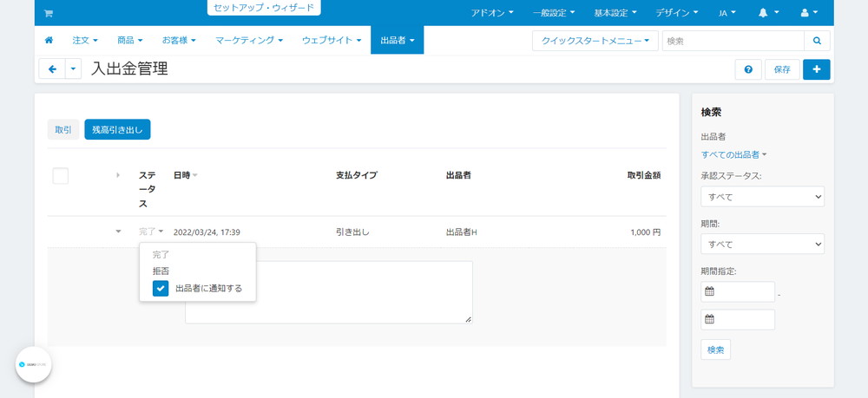Click the 保存 button
868x398 pixels.
tap(782, 69)
